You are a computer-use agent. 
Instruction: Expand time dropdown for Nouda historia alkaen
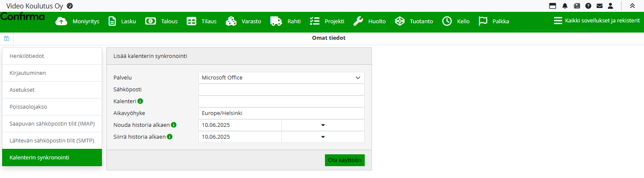322,125
